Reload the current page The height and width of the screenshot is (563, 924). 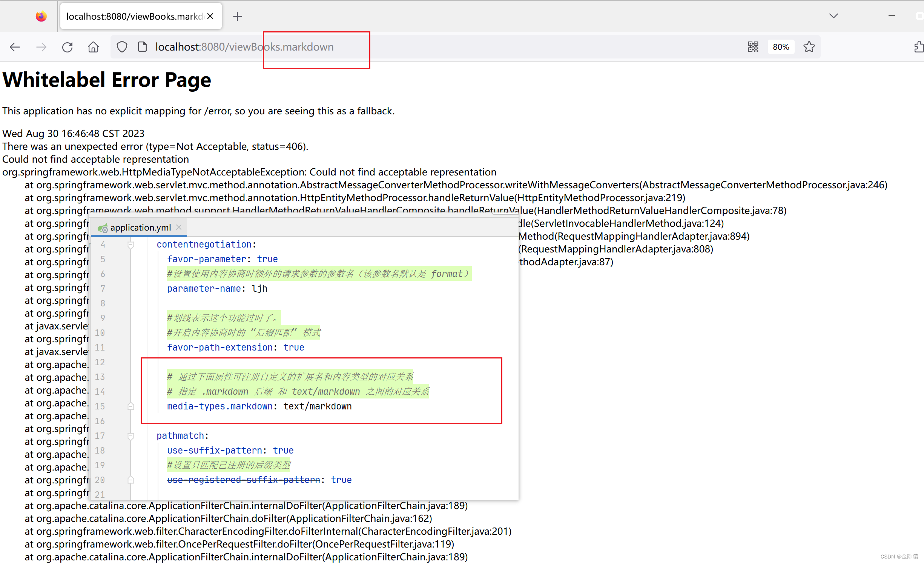67,47
